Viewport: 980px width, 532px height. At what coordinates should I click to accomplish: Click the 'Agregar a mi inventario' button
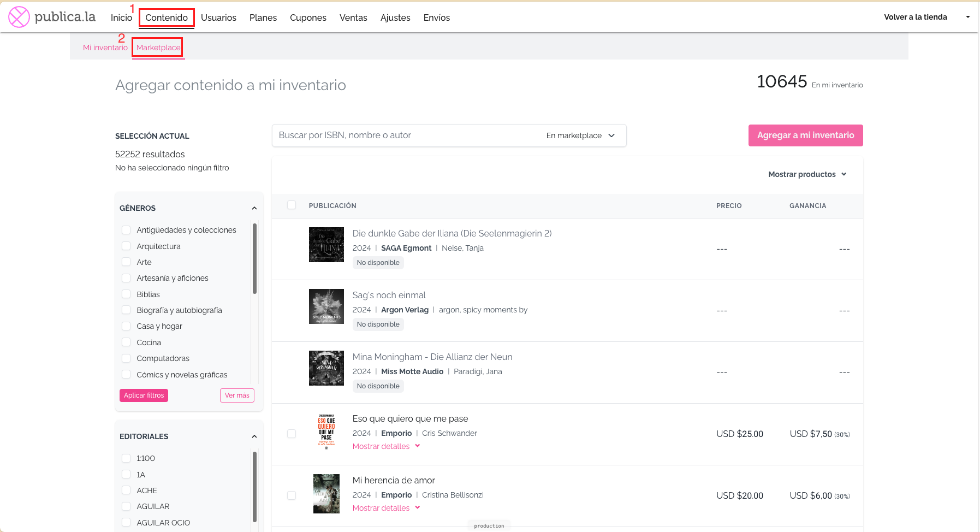(805, 135)
